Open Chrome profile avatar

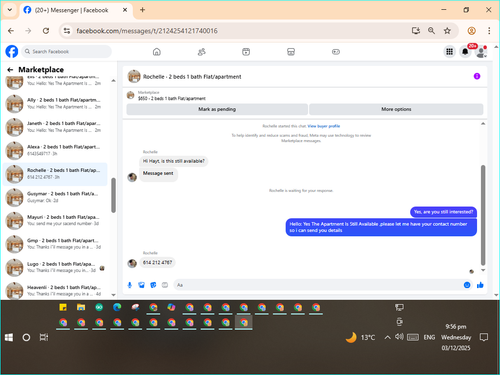click(471, 31)
